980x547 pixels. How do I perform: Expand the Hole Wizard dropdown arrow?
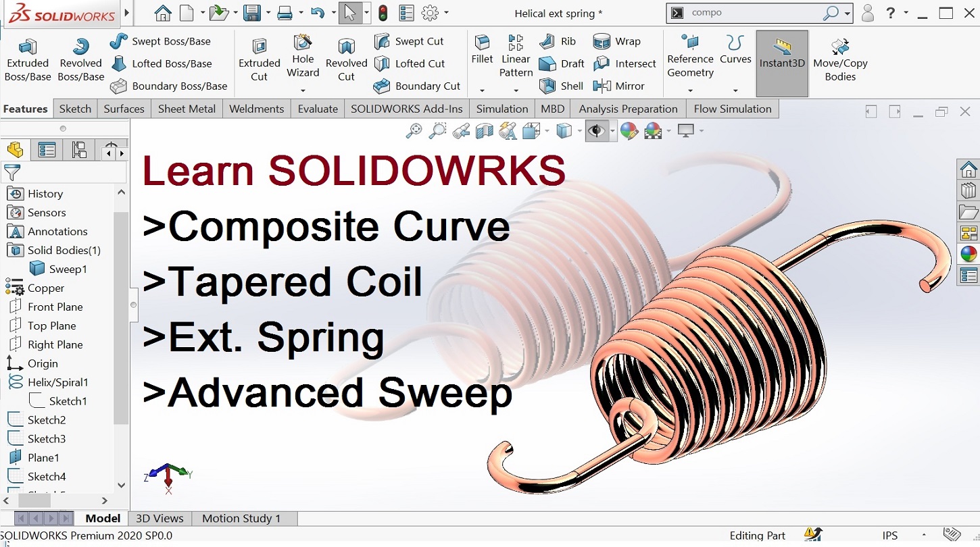click(303, 90)
